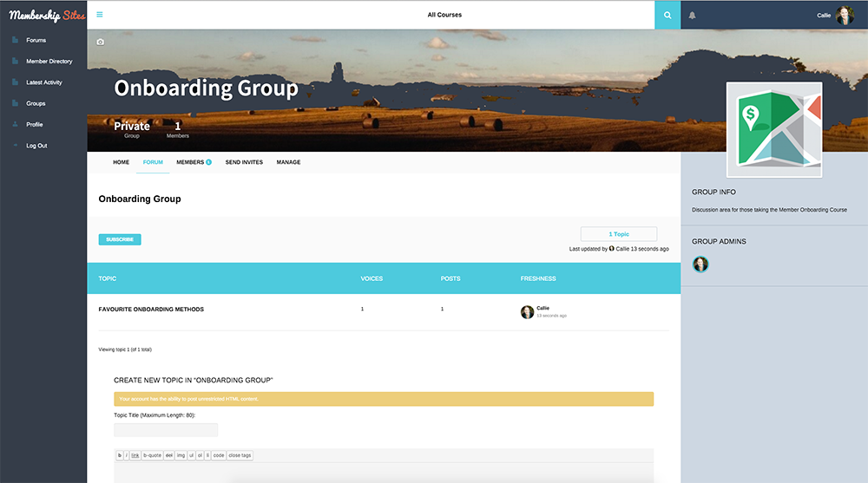Click the 'ul' editor button
This screenshot has height=483, width=868.
[192, 455]
